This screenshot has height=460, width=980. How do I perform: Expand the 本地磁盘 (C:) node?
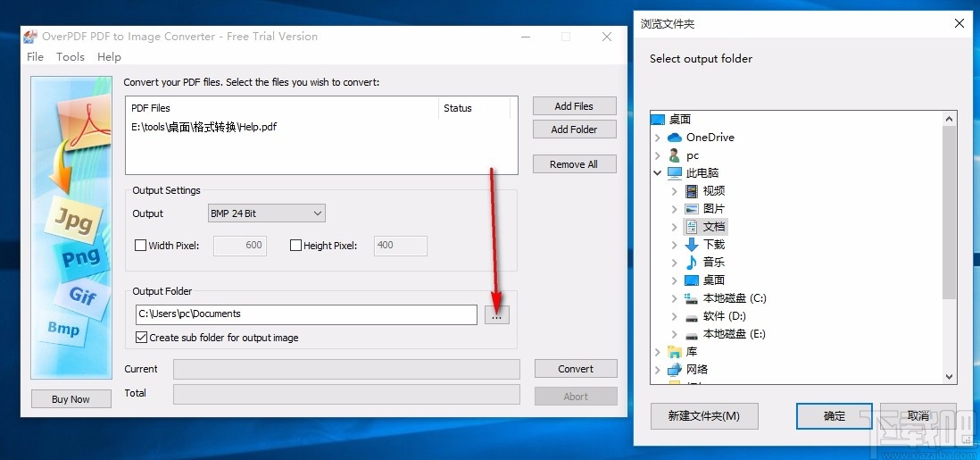675,298
